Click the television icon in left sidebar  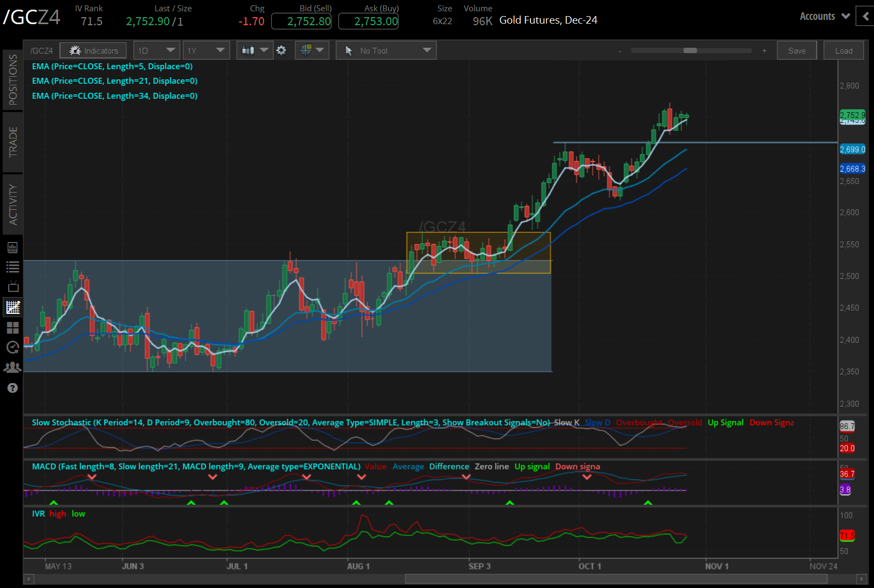coord(13,286)
